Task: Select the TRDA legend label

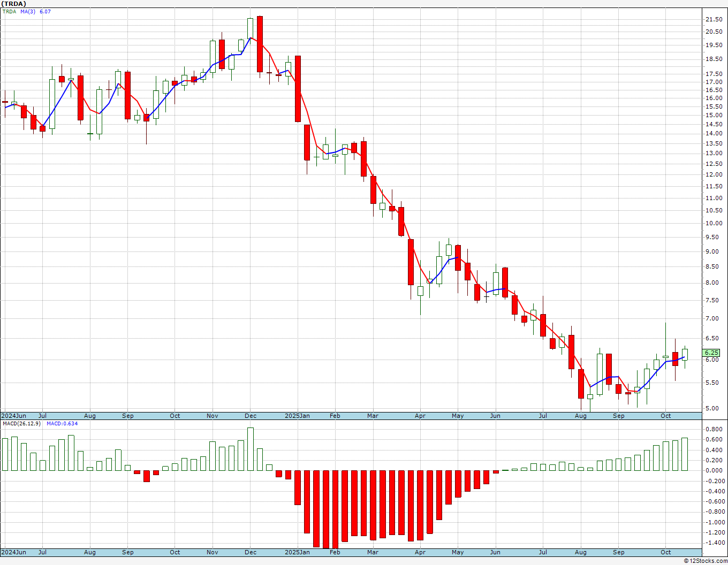Action: pos(9,11)
